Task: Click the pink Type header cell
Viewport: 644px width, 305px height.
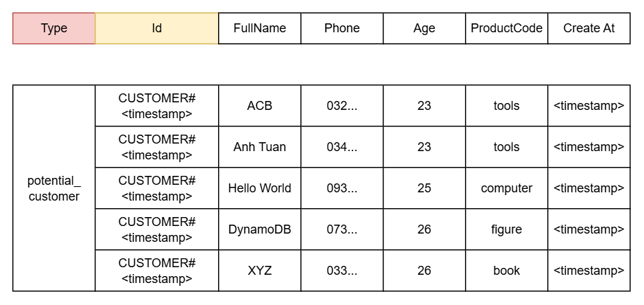Action: point(54,28)
